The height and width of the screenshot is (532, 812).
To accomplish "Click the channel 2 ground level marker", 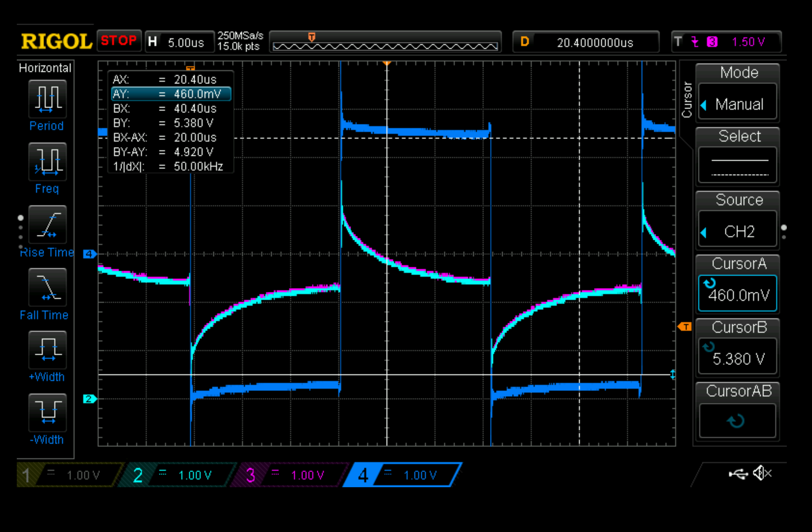I will (x=90, y=399).
